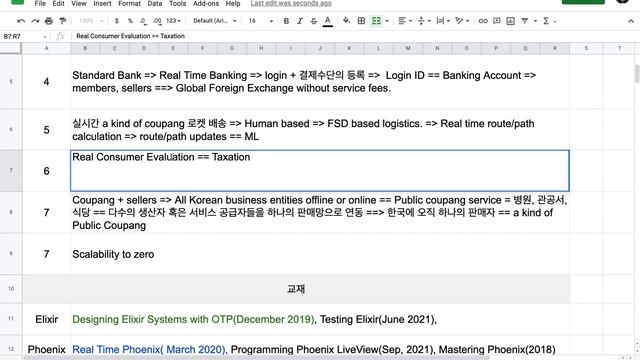Activate the paint format tool
Image resolution: width=640 pixels, height=360 pixels.
click(x=62, y=21)
